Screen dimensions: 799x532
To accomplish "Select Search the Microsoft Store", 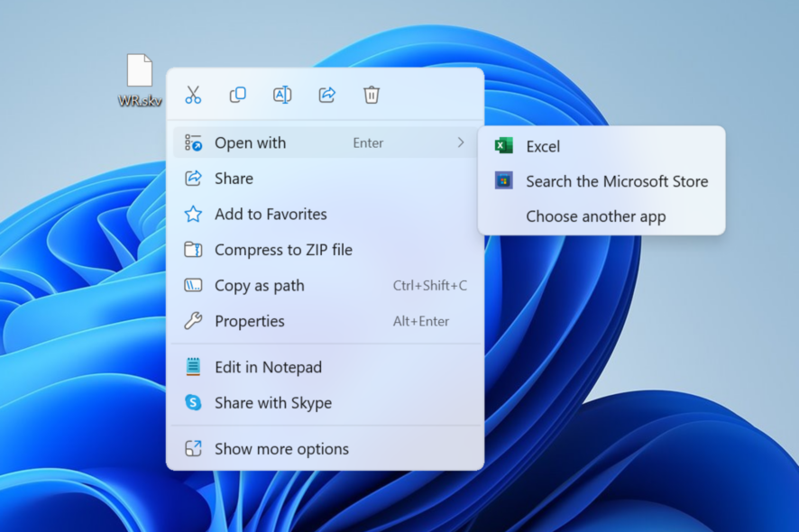I will pyautogui.click(x=602, y=181).
